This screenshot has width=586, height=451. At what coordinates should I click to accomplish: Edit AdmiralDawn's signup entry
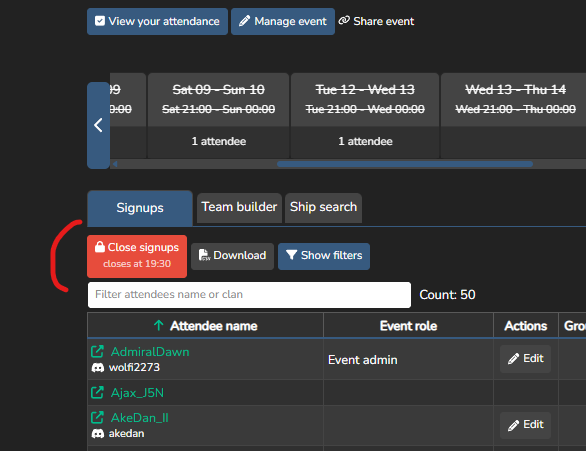pyautogui.click(x=525, y=359)
